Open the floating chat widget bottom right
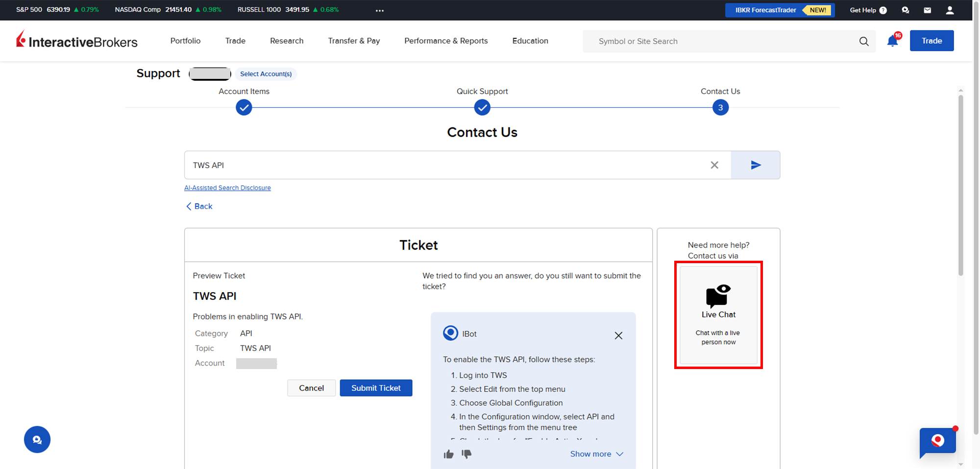The width and height of the screenshot is (980, 469). [x=937, y=442]
